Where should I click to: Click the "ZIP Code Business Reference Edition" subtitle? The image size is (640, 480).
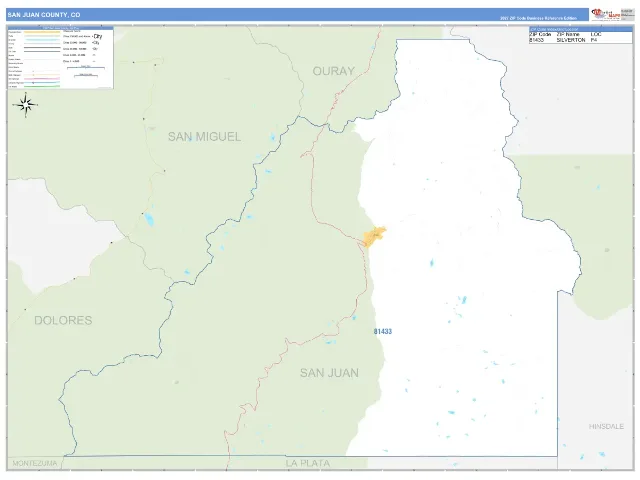pos(538,18)
